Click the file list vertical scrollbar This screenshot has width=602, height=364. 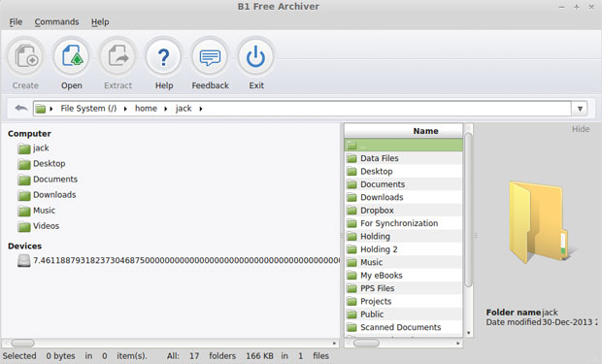pyautogui.click(x=468, y=210)
